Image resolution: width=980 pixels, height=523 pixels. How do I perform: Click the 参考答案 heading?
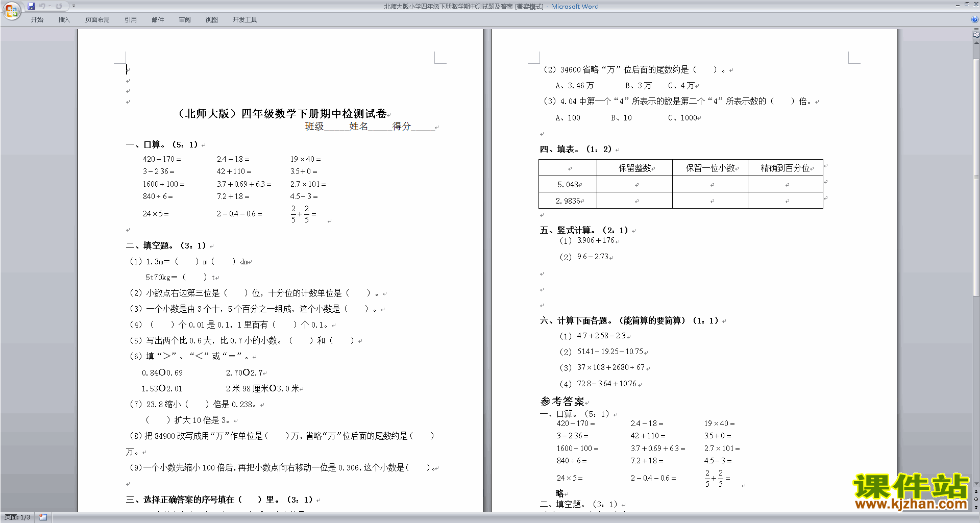point(562,402)
